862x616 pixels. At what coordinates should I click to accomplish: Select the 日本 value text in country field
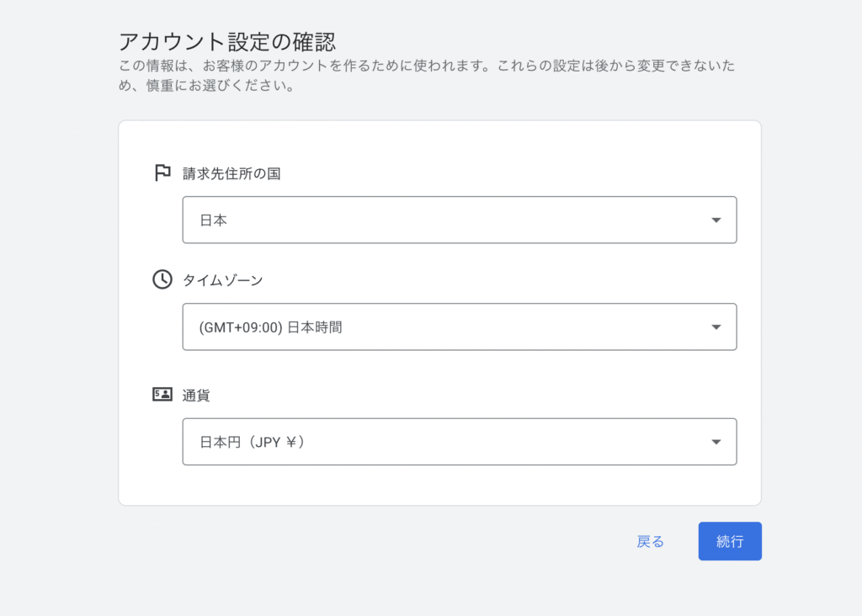[214, 220]
